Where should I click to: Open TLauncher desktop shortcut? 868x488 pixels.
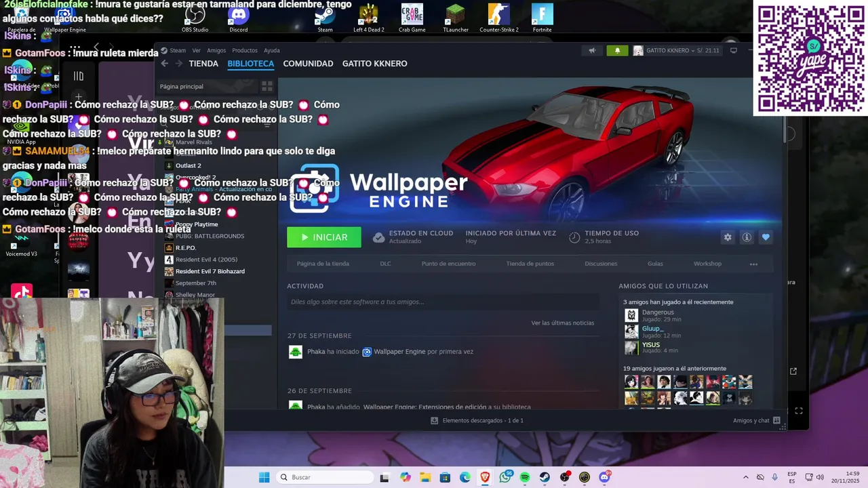coord(456,18)
